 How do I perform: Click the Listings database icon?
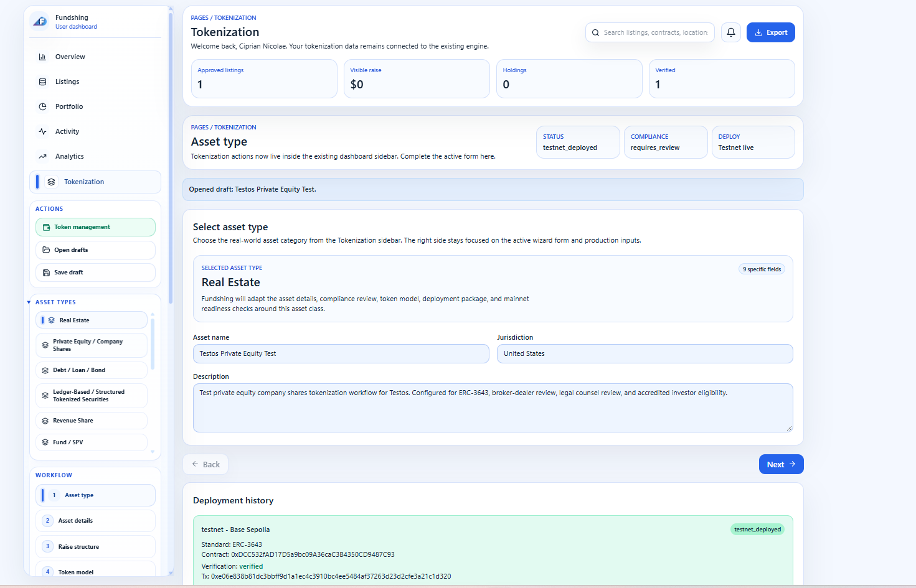(42, 82)
